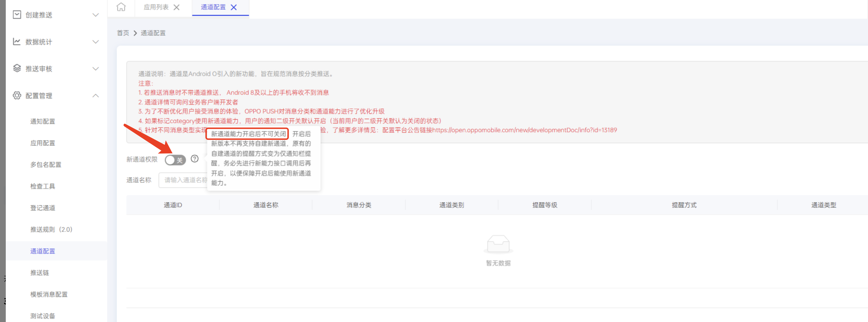
Task: Expand the 创建推送 menu chevron
Action: click(96, 15)
